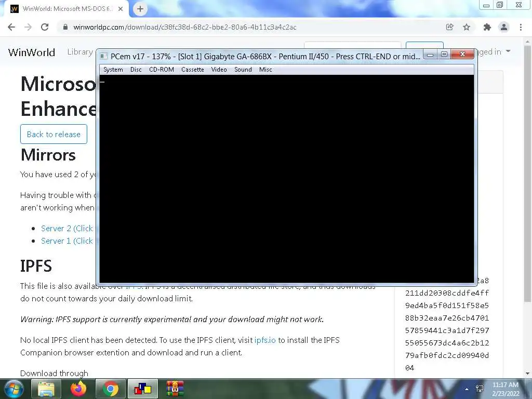This screenshot has height=399, width=532.
Task: Click hash line 9ed4ba5f0d151f58e5
Action: pos(447,305)
